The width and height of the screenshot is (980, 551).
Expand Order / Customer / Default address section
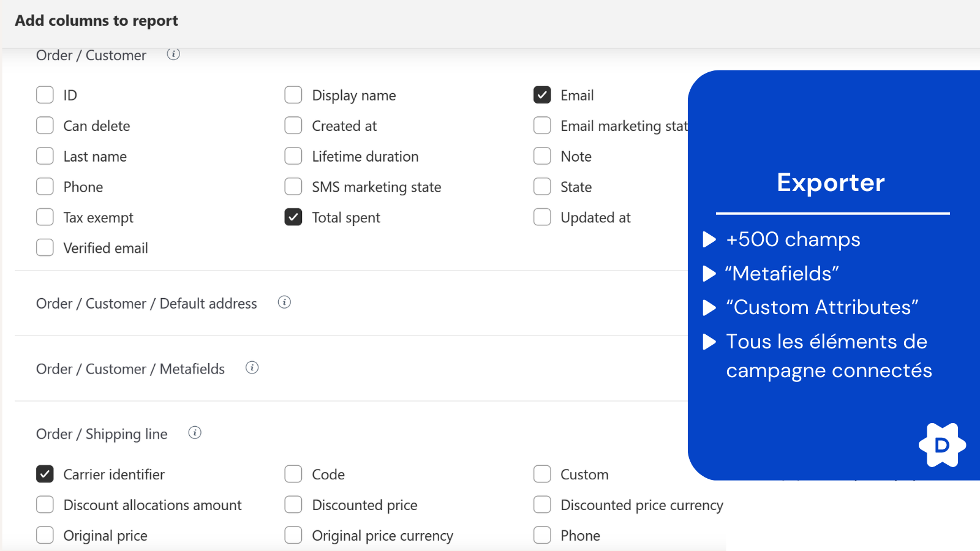pyautogui.click(x=146, y=304)
